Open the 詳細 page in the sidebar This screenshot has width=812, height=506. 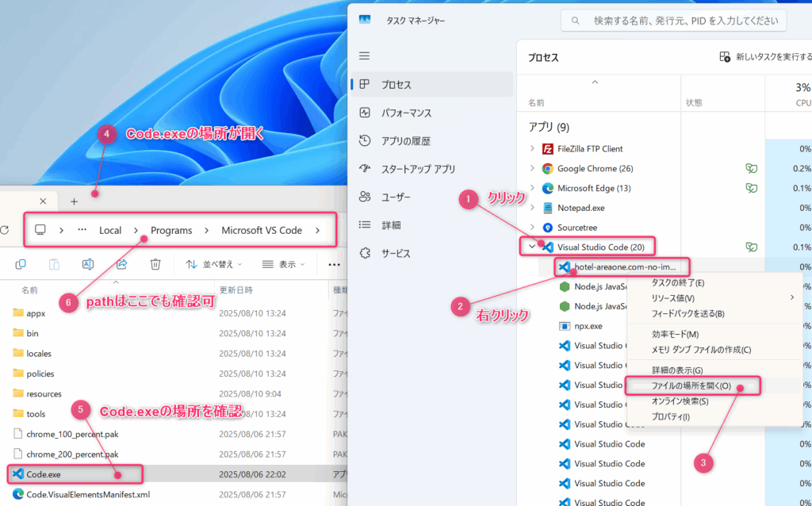tap(432, 224)
